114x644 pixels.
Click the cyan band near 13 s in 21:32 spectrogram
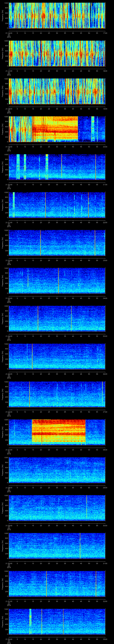coord(30,621)
